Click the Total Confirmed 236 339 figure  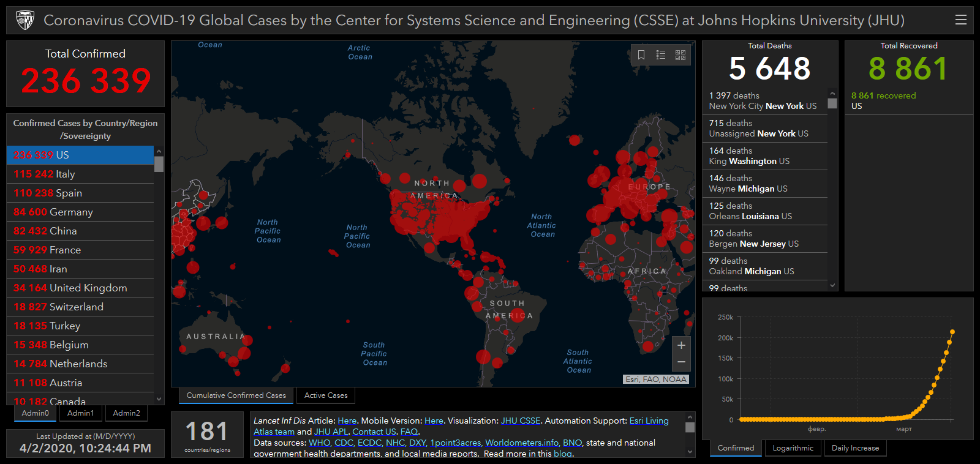click(86, 80)
